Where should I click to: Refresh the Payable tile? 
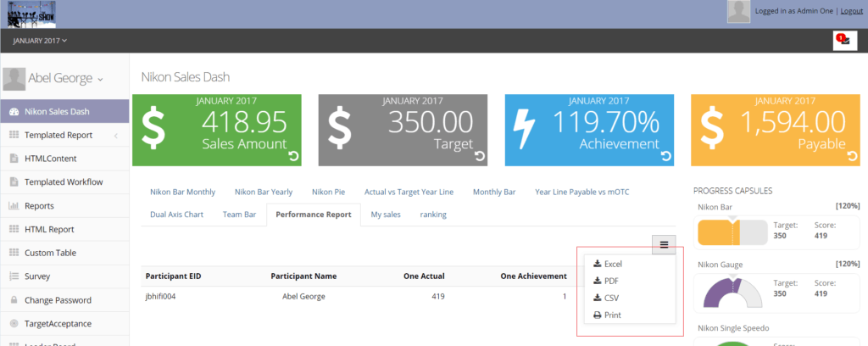[853, 157]
